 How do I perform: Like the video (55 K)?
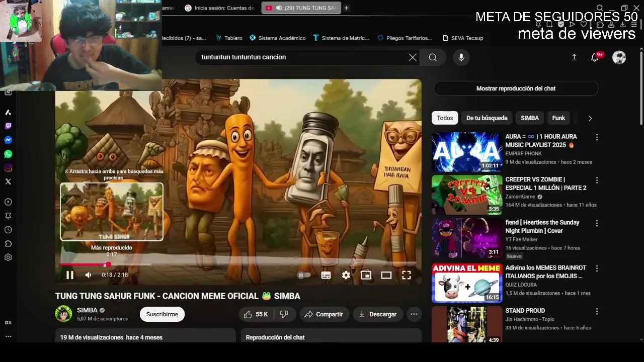(256, 314)
